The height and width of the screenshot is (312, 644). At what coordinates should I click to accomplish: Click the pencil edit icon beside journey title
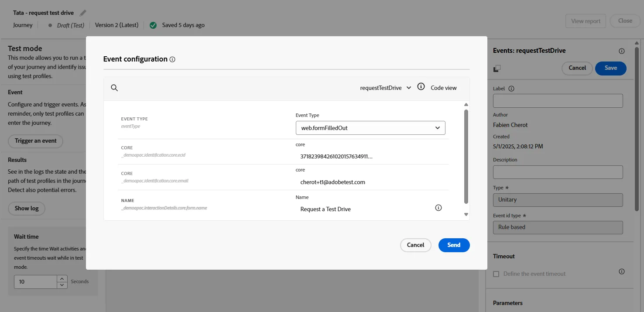point(83,13)
